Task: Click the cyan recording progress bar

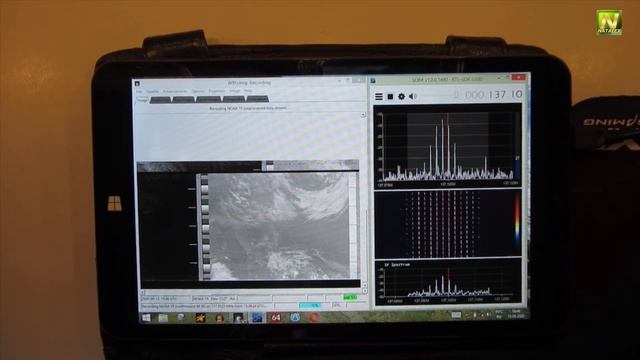Action: (310, 305)
